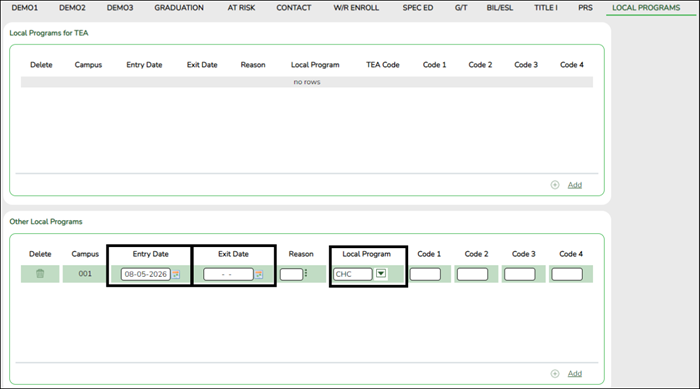Open the GRADUATION tab

pyautogui.click(x=179, y=8)
